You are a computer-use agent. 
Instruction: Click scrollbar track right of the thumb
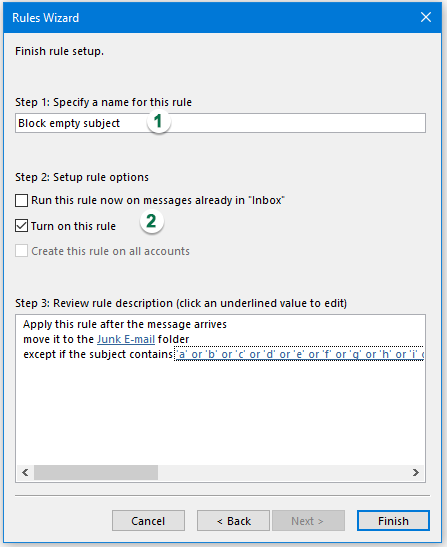[x=283, y=472]
